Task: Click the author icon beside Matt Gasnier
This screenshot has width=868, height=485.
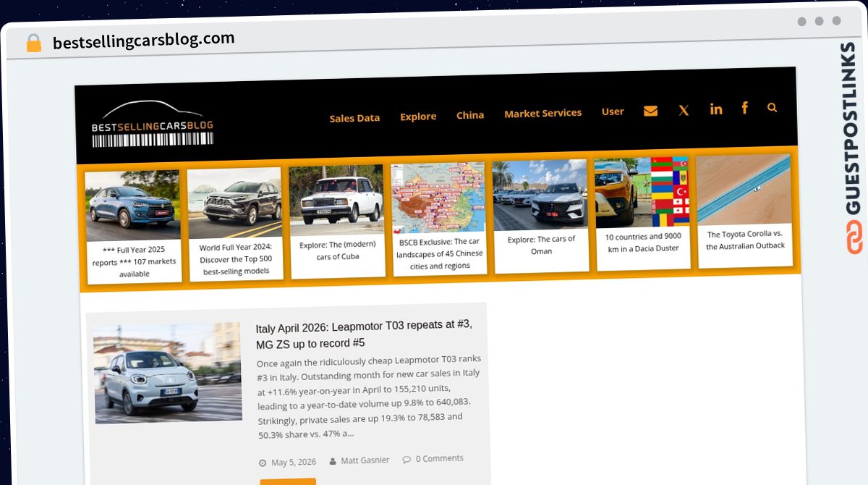Action: 333,461
